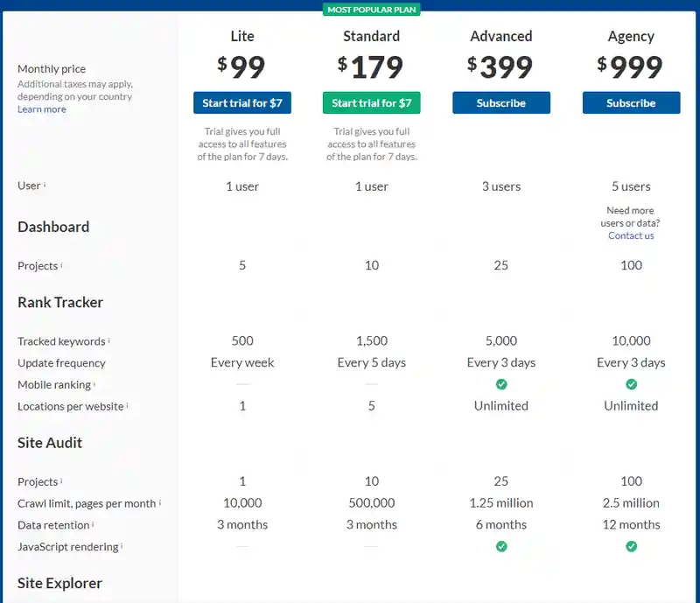Screen dimensions: 700x603
Task: Open Tracked keywords info tooltip icon
Action: (108, 340)
